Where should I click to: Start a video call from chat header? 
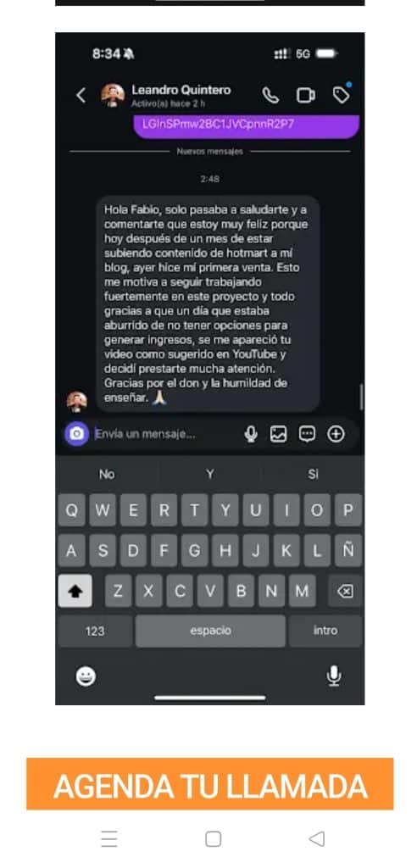(x=306, y=95)
